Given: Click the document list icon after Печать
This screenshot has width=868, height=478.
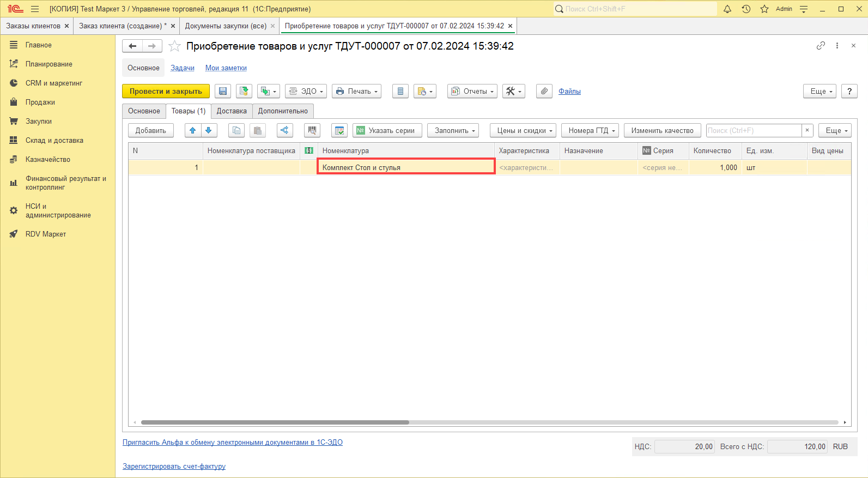Looking at the screenshot, I should (400, 91).
